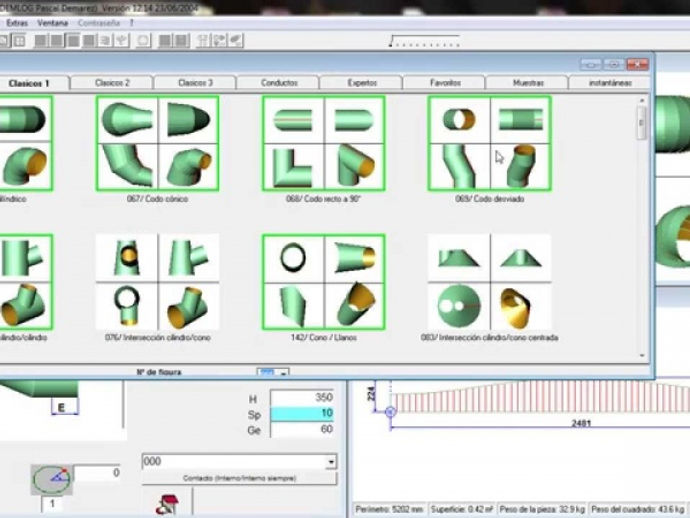Go to the Expertos tab
This screenshot has height=518, width=690.
click(362, 83)
